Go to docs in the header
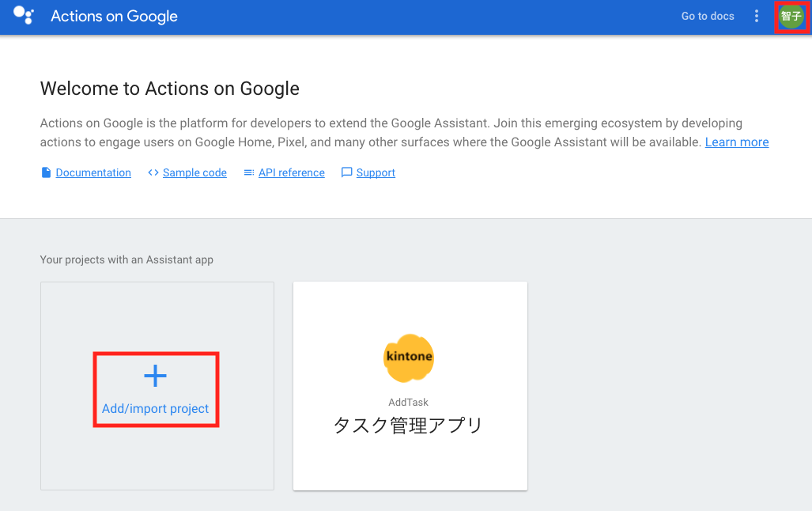The height and width of the screenshot is (511, 812). (708, 16)
